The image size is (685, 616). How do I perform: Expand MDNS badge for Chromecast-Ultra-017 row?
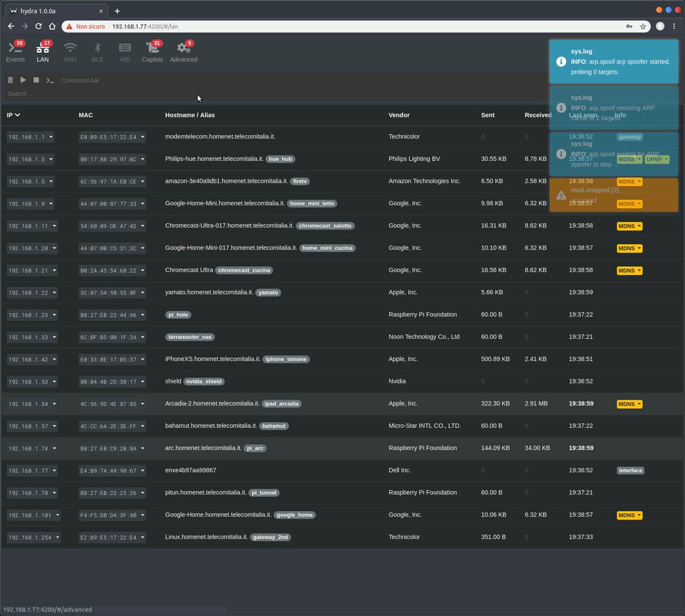(630, 226)
